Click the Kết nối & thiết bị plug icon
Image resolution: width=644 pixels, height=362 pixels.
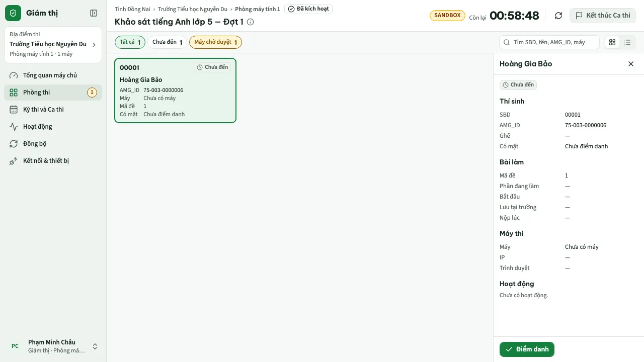point(14,161)
